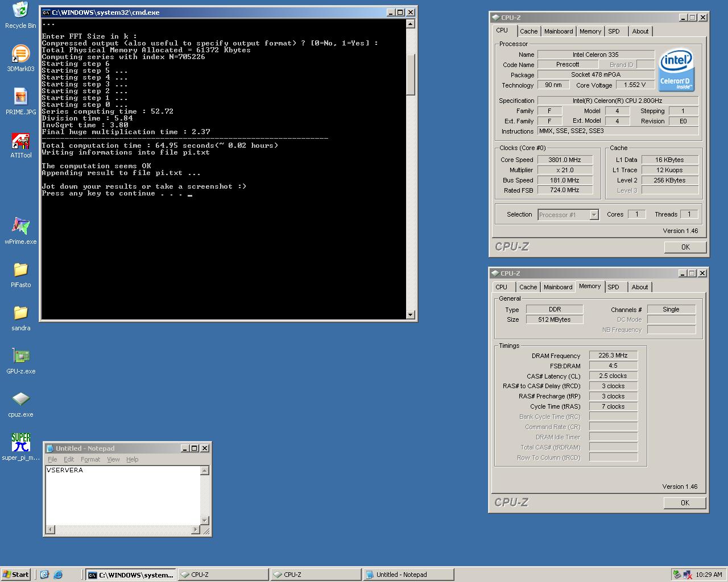Screen dimensions: 728x582
Task: Click the Notepad vertical scroll up arrow
Action: 205,471
